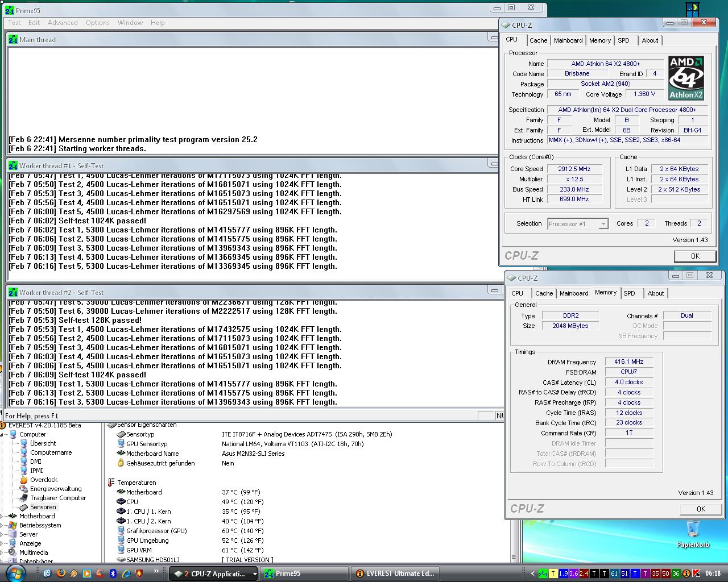Click the taskbar clock showing 06:18

[x=713, y=573]
